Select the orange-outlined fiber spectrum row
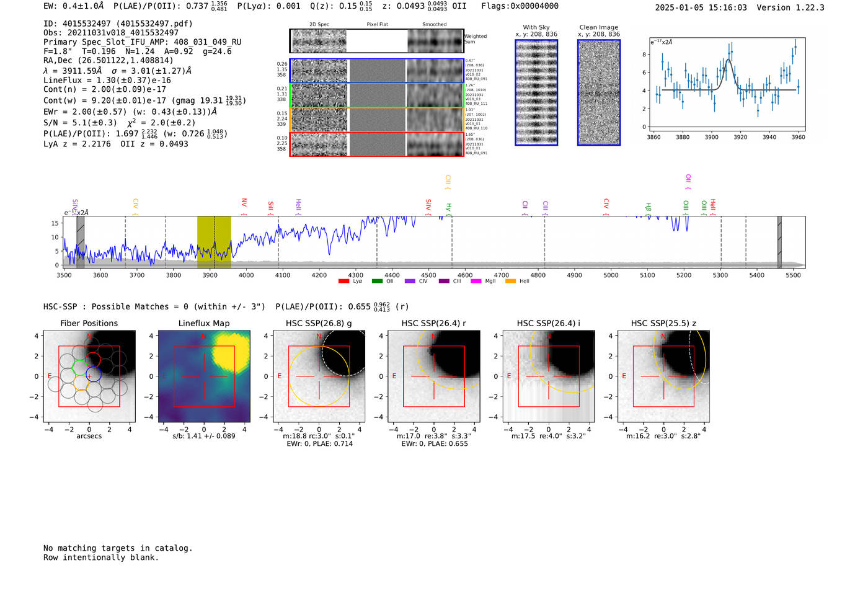 coord(376,120)
